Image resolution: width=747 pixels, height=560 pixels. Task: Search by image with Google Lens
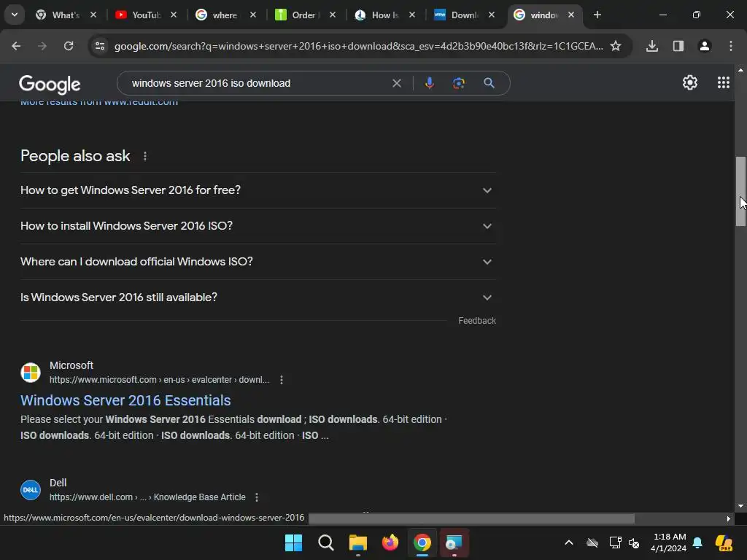458,83
